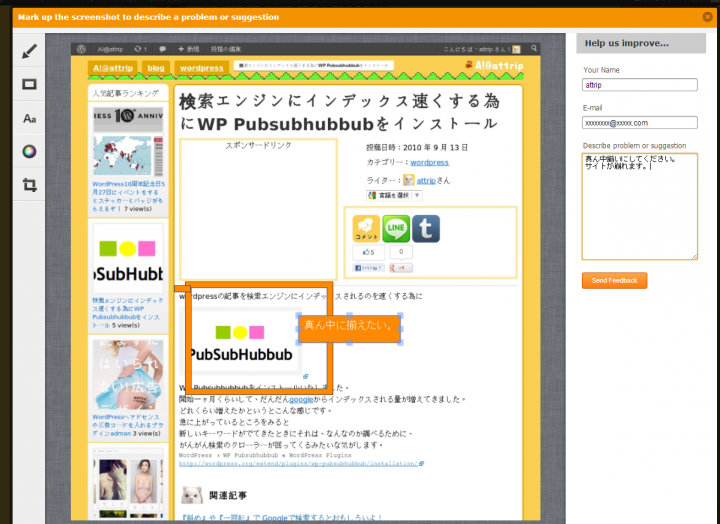Select the Aa text tool
This screenshot has height=524, width=720.
(x=29, y=118)
